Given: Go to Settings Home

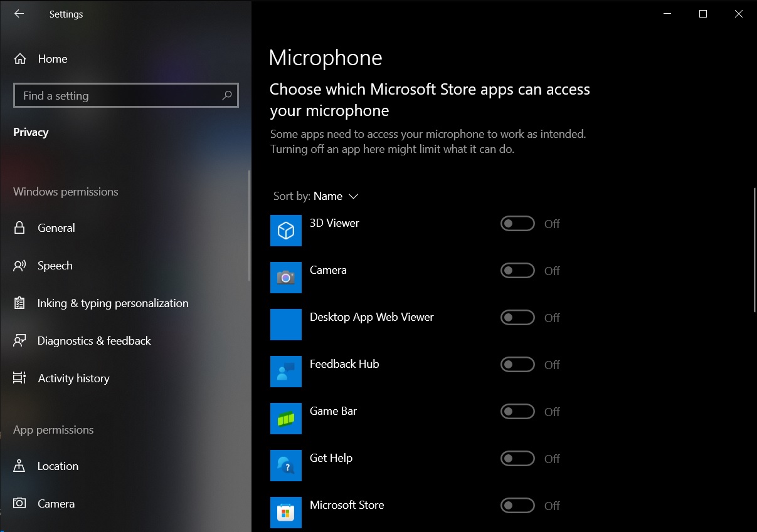Looking at the screenshot, I should (x=52, y=59).
